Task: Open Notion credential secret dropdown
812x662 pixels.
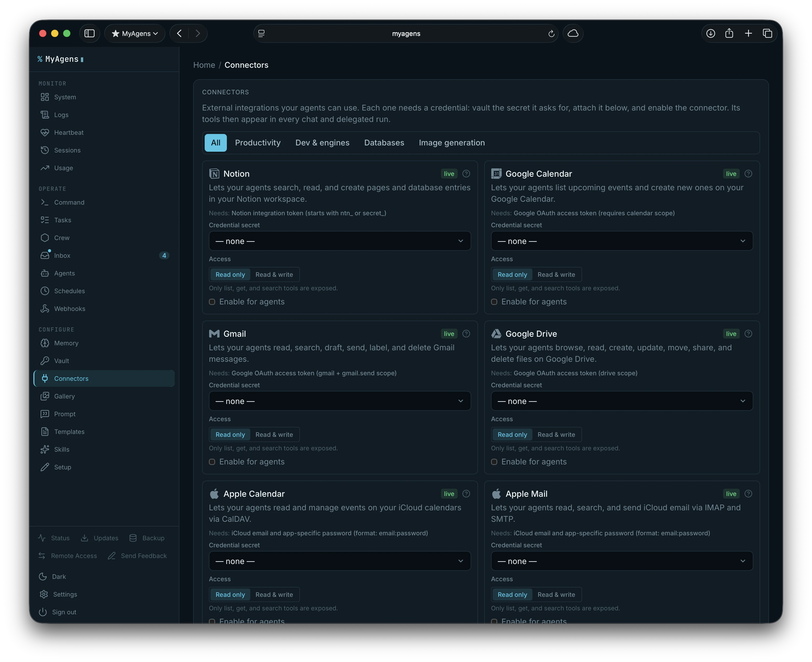Action: coord(340,241)
